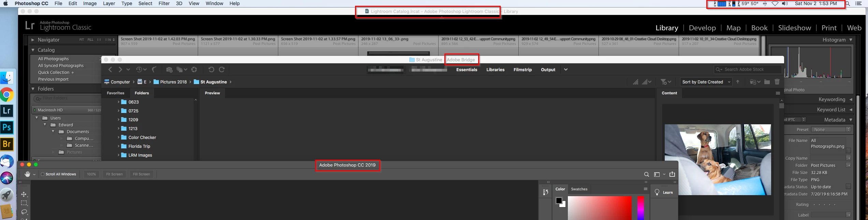The width and height of the screenshot is (868, 220).
Task: Click the Fill Screen button in Photoshop
Action: coord(141,174)
